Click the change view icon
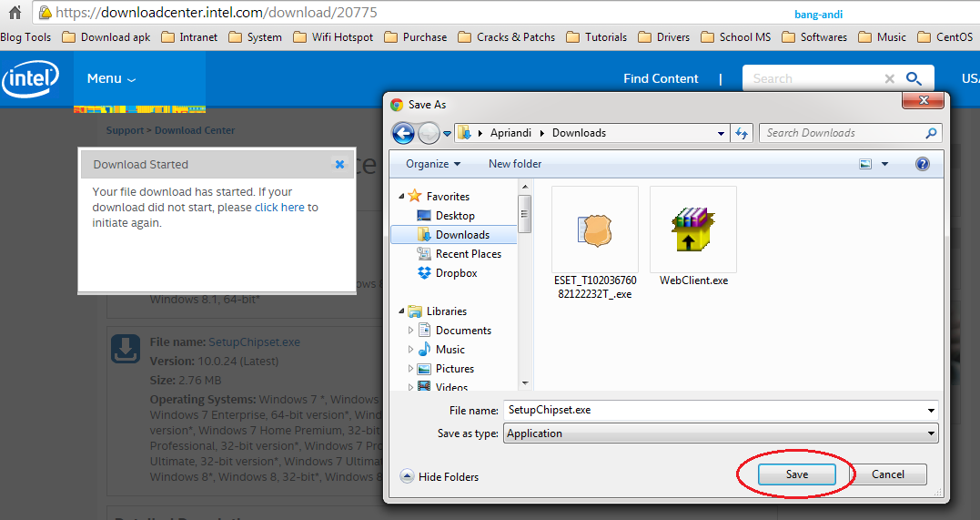 (x=865, y=164)
